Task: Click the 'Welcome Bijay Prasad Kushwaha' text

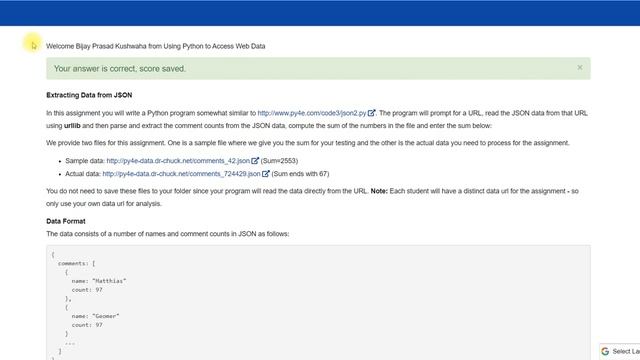Action: pyautogui.click(x=96, y=46)
